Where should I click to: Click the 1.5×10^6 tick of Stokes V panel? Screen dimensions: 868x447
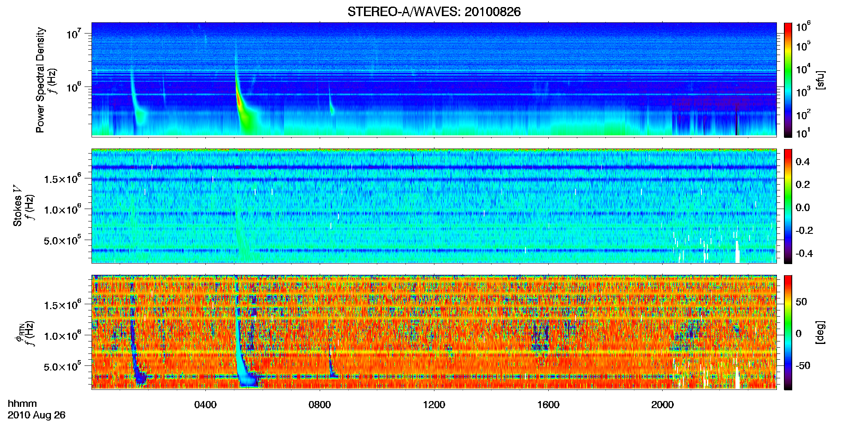63,178
